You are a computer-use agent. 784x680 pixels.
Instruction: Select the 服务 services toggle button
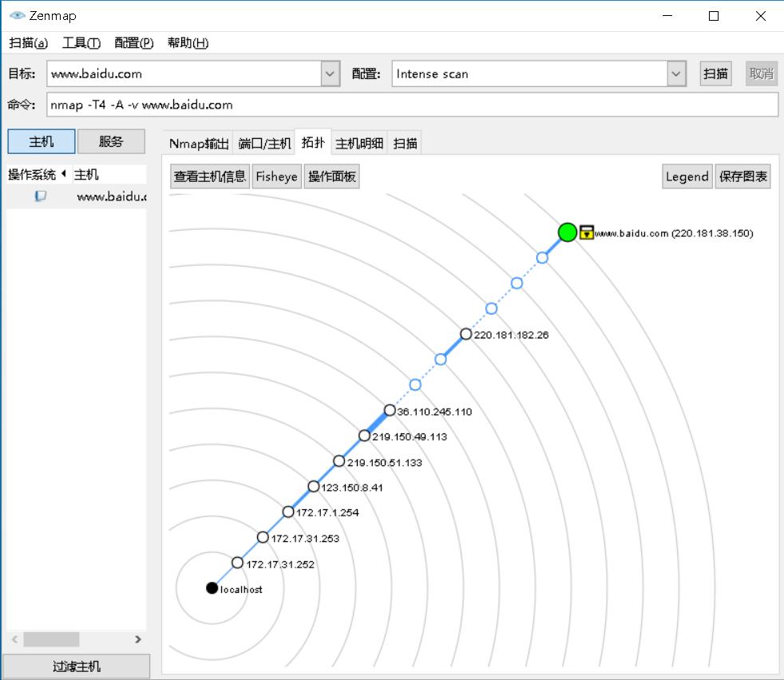click(111, 141)
